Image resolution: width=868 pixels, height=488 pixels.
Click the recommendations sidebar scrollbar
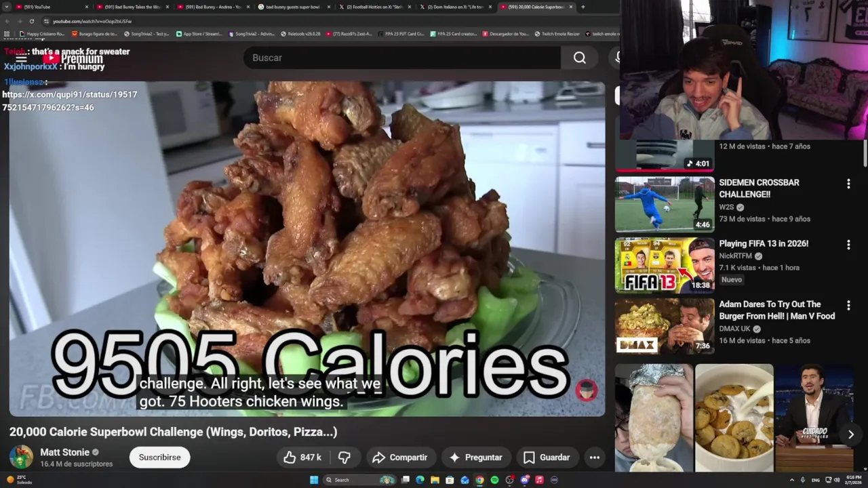865,152
